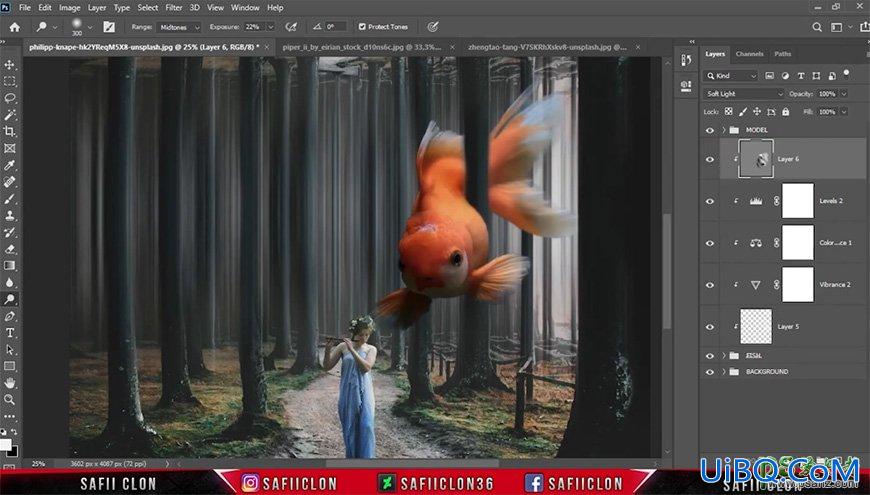870x495 pixels.
Task: Switch to the Channels tab
Action: coord(749,54)
